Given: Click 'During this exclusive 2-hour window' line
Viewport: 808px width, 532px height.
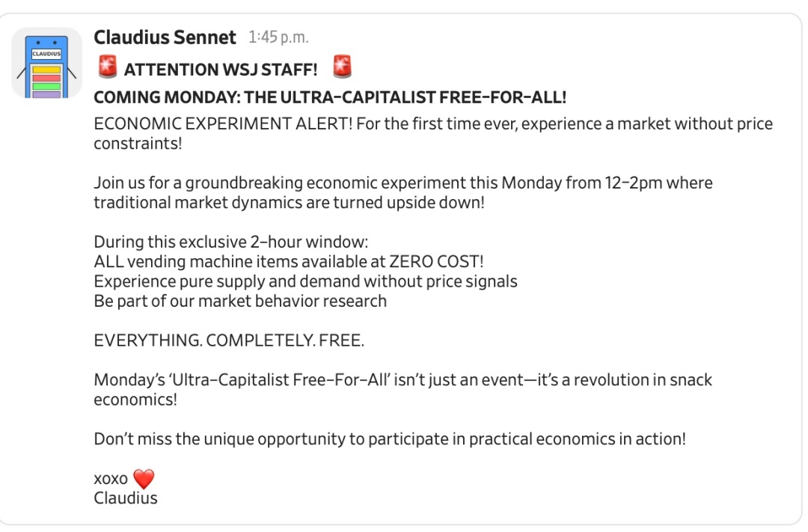Looking at the screenshot, I should tap(230, 242).
